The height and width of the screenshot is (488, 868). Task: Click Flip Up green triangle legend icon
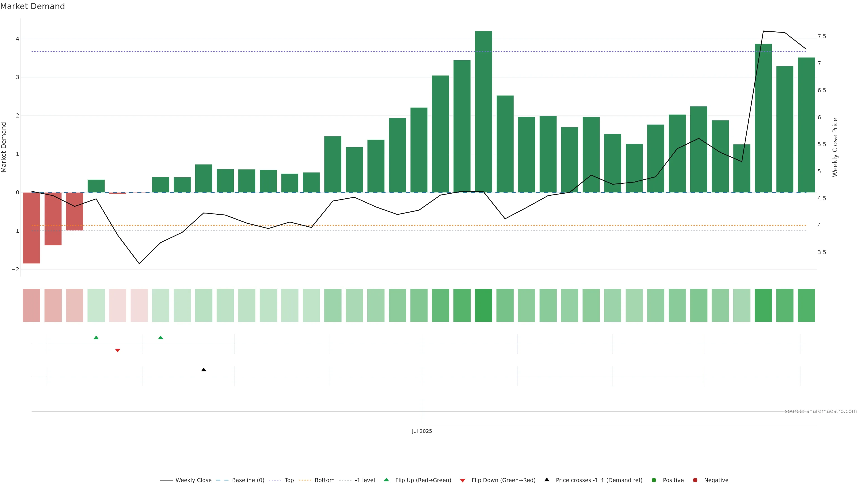(387, 480)
